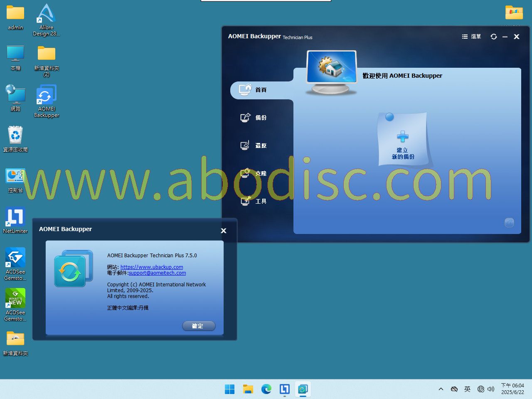Open the 克隆 clone tab
This screenshot has width=532, height=399.
pyautogui.click(x=254, y=173)
